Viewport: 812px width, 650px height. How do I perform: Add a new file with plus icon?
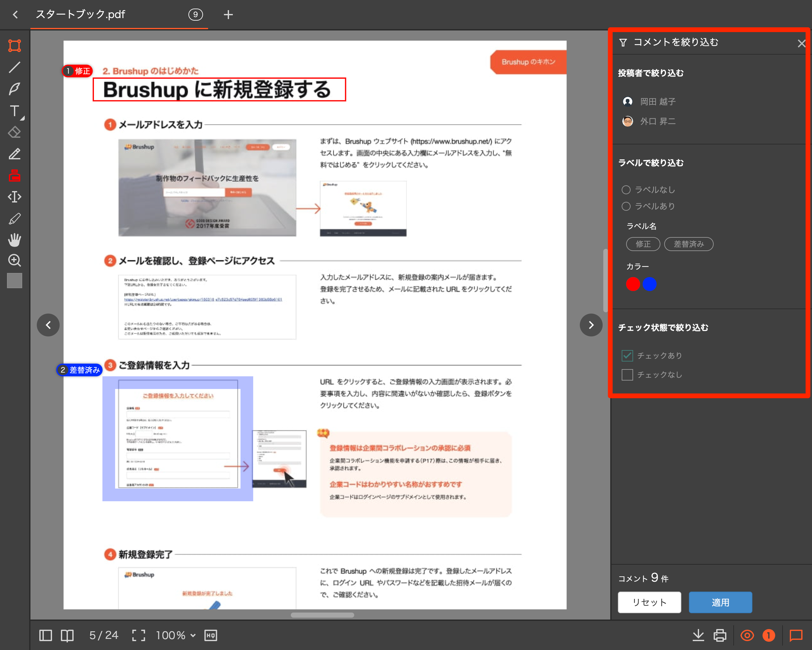228,15
